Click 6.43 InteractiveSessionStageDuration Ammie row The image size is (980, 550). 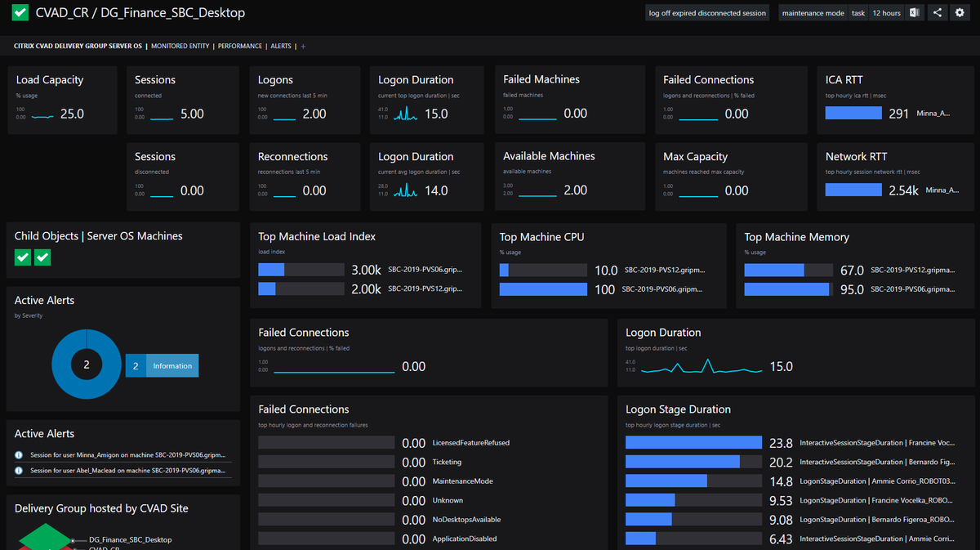(790, 539)
